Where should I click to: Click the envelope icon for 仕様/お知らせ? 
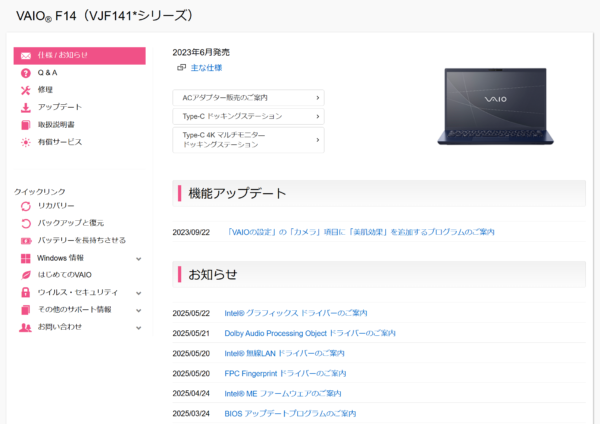(x=26, y=56)
